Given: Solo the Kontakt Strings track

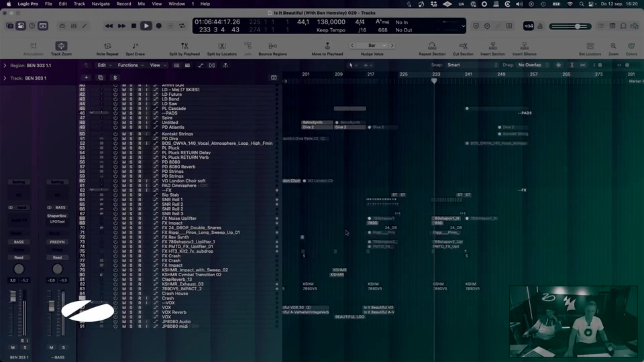Looking at the screenshot, I should tap(131, 134).
